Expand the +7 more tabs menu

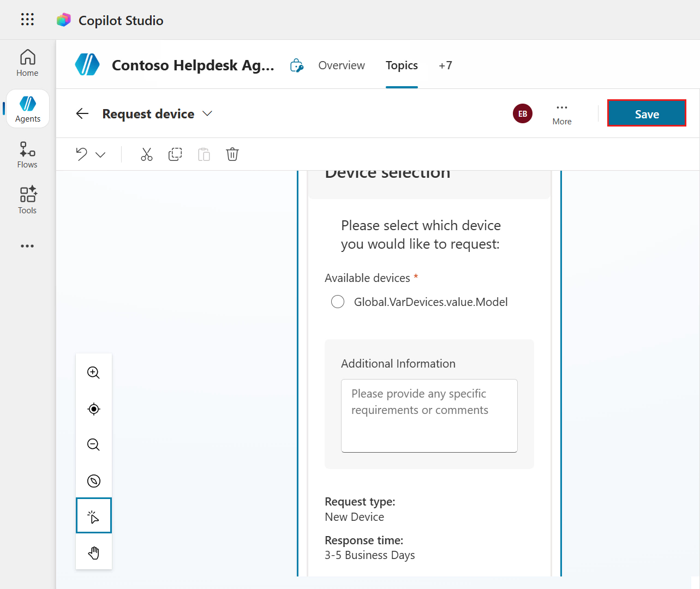pos(445,65)
